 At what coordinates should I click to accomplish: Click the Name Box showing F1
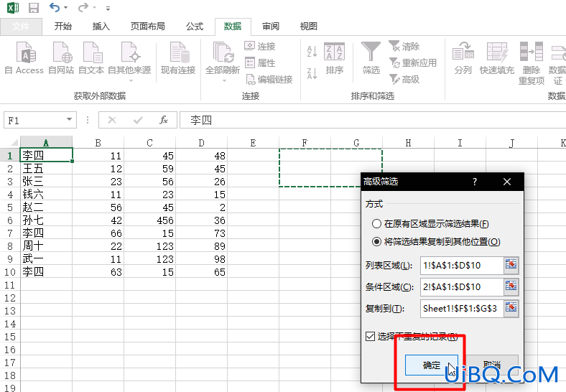(34, 120)
